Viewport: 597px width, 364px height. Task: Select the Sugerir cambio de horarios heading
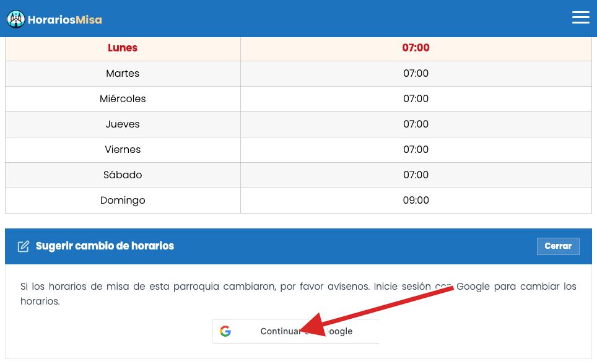point(105,246)
